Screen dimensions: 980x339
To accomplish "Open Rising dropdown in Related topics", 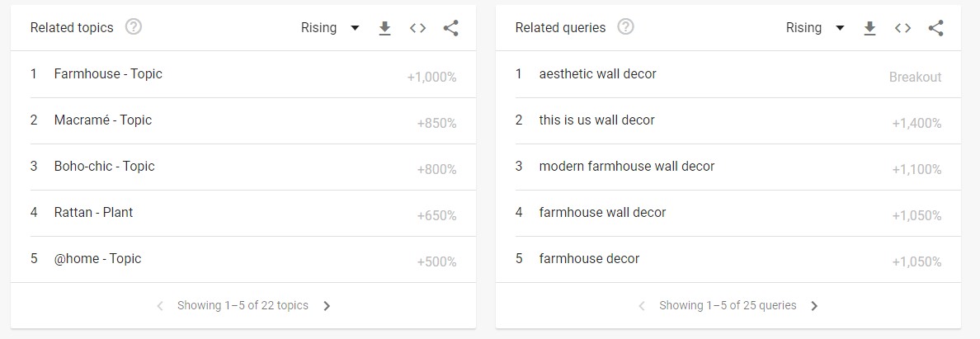I will (330, 28).
